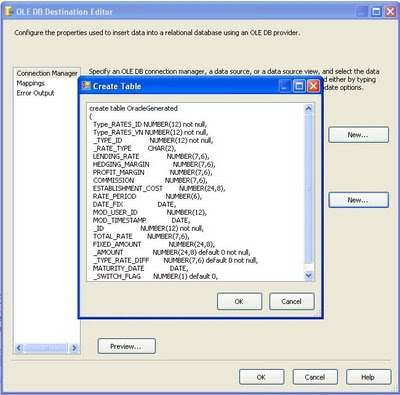This screenshot has height=395, width=400.
Task: Click the ESTABLISHMENT_COST line
Action: click(x=159, y=188)
